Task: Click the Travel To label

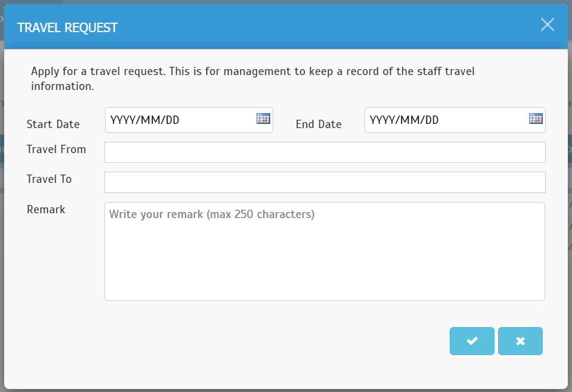Action: click(x=50, y=179)
